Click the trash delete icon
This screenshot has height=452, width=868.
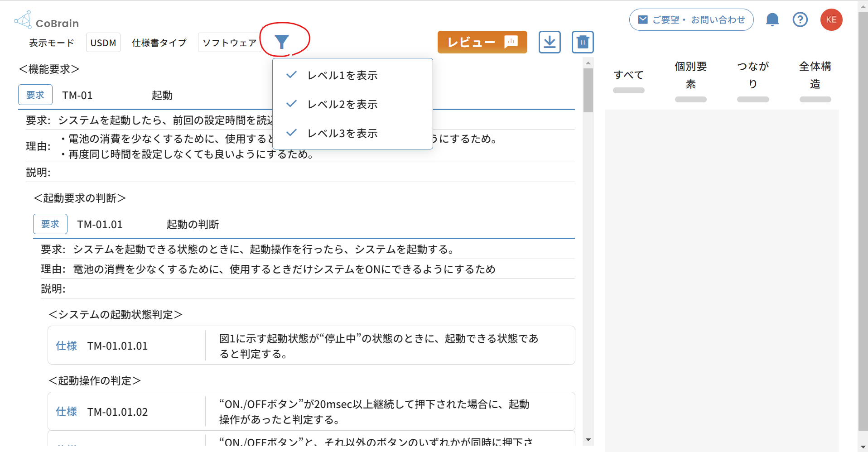[583, 42]
